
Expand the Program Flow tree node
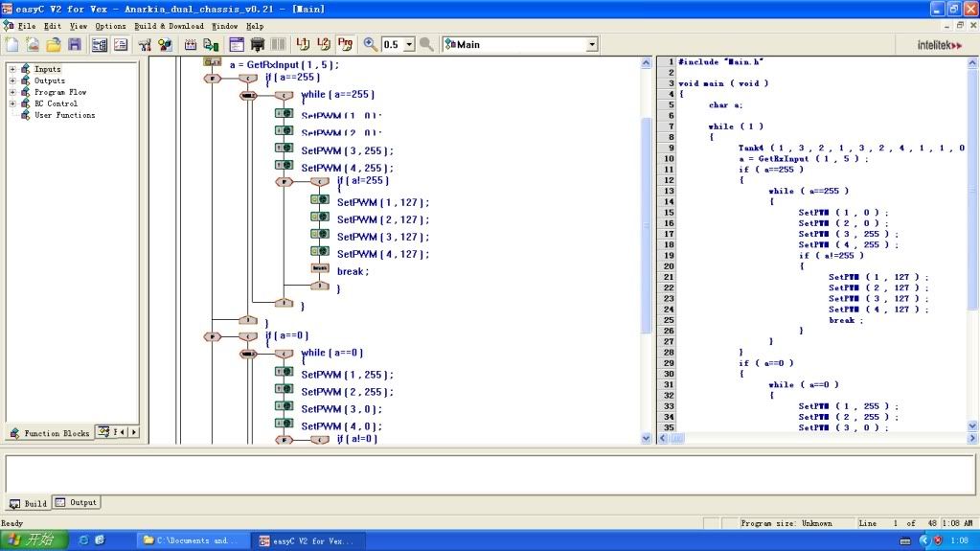(x=12, y=92)
